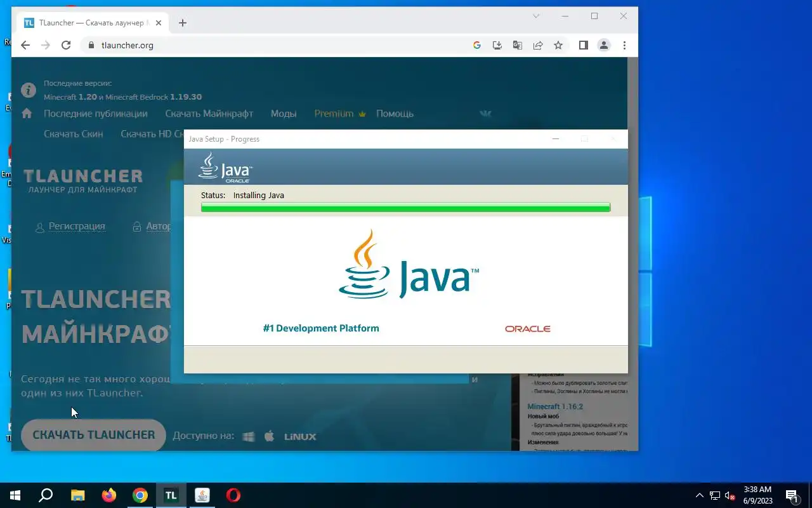Open the Windows Start menu

pyautogui.click(x=15, y=495)
